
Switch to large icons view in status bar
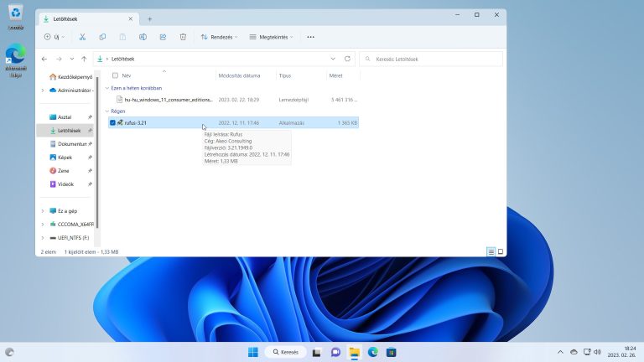click(501, 251)
